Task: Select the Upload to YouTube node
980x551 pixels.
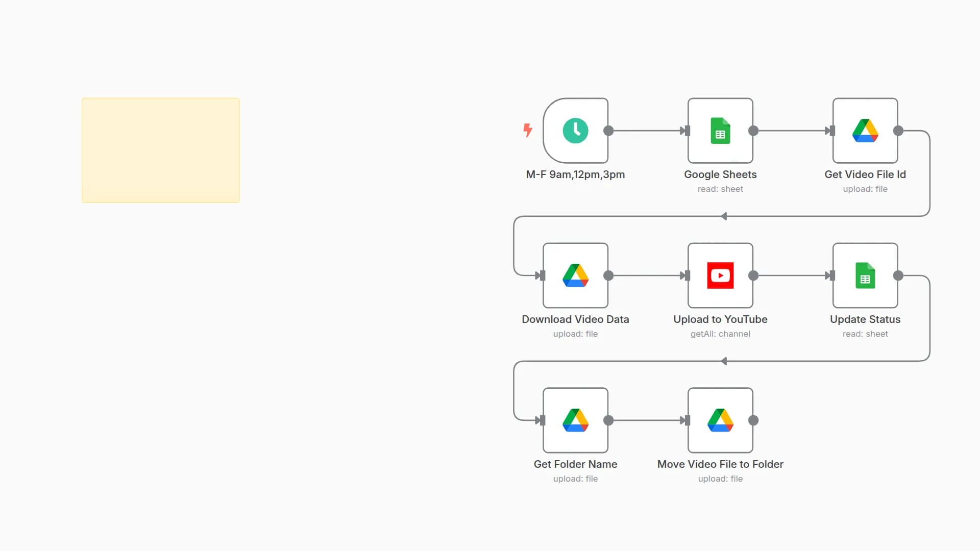Action: coord(720,275)
